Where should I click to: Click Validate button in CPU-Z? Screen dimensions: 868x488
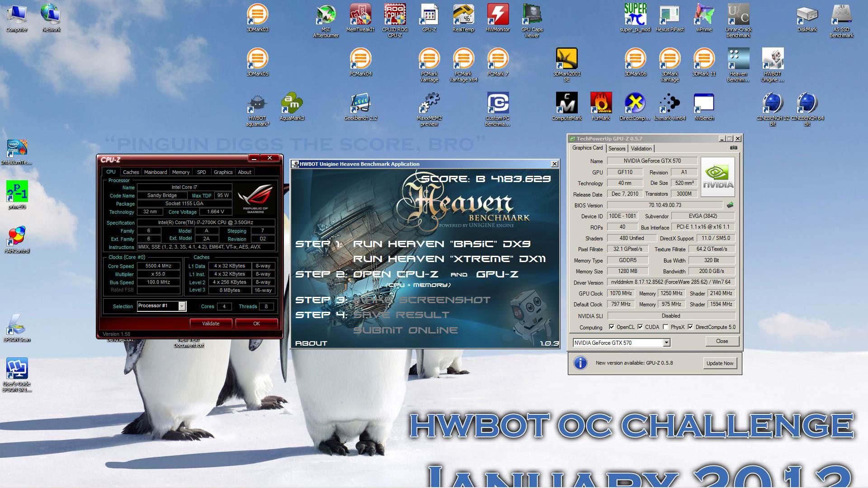point(211,324)
